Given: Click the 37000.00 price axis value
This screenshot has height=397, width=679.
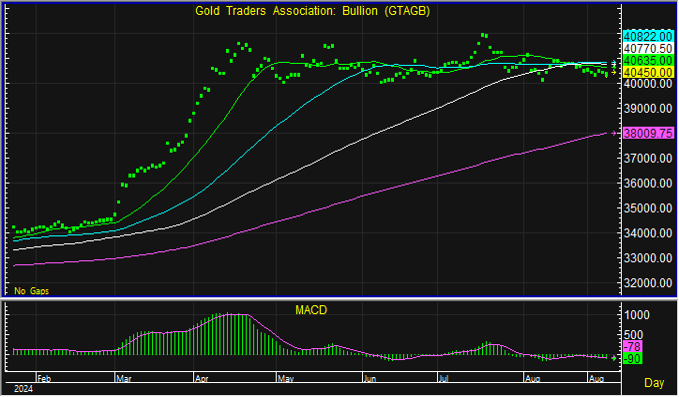Looking at the screenshot, I should [648, 158].
